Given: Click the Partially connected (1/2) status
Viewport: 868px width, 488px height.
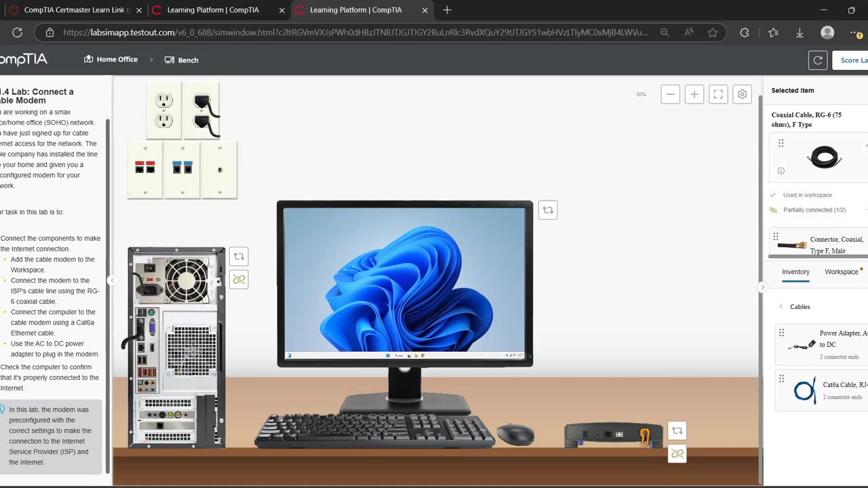Looking at the screenshot, I should click(x=814, y=210).
